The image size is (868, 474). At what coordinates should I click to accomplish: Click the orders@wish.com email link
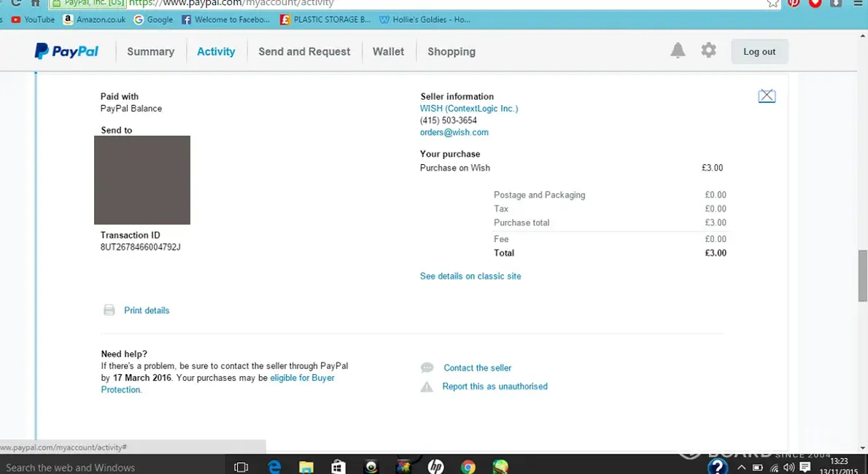[454, 133]
